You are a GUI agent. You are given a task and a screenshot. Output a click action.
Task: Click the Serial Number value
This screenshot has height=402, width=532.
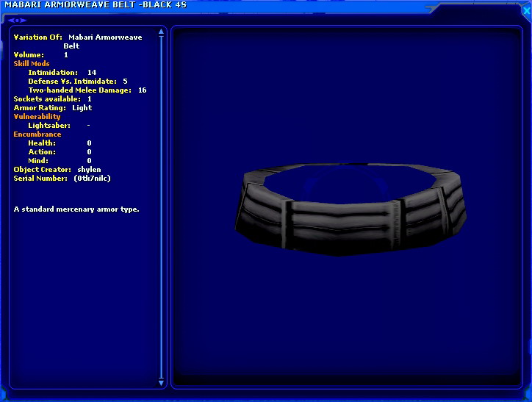tap(93, 179)
